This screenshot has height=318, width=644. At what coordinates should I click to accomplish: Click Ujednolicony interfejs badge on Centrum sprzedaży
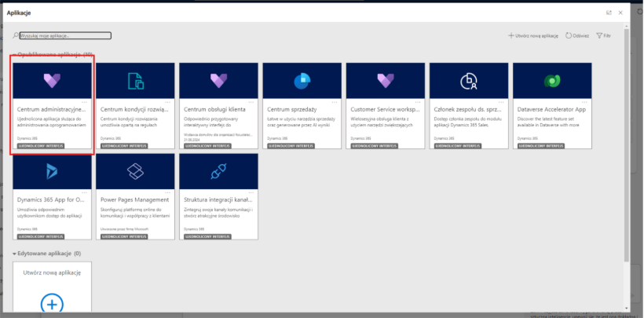point(291,146)
